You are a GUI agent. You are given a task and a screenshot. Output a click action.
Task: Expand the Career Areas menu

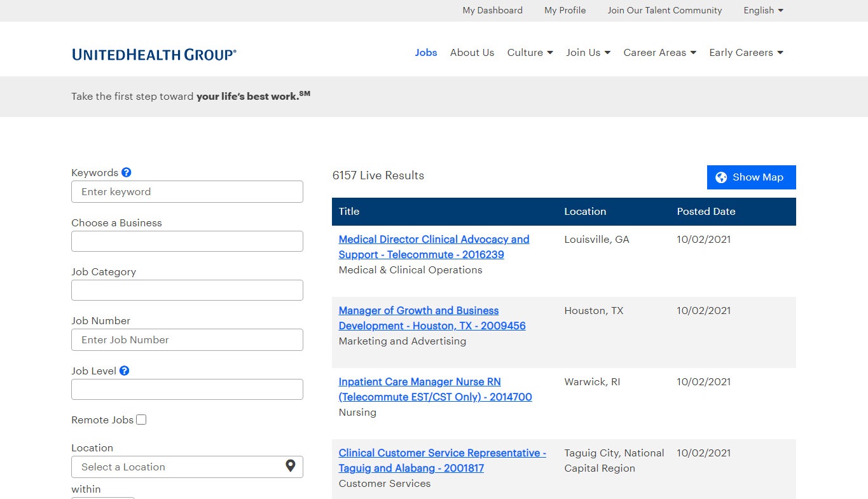(659, 53)
